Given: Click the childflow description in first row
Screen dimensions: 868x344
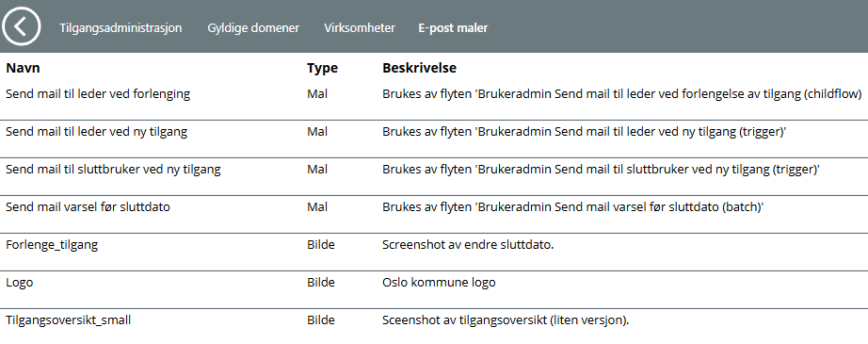Looking at the screenshot, I should point(622,93).
